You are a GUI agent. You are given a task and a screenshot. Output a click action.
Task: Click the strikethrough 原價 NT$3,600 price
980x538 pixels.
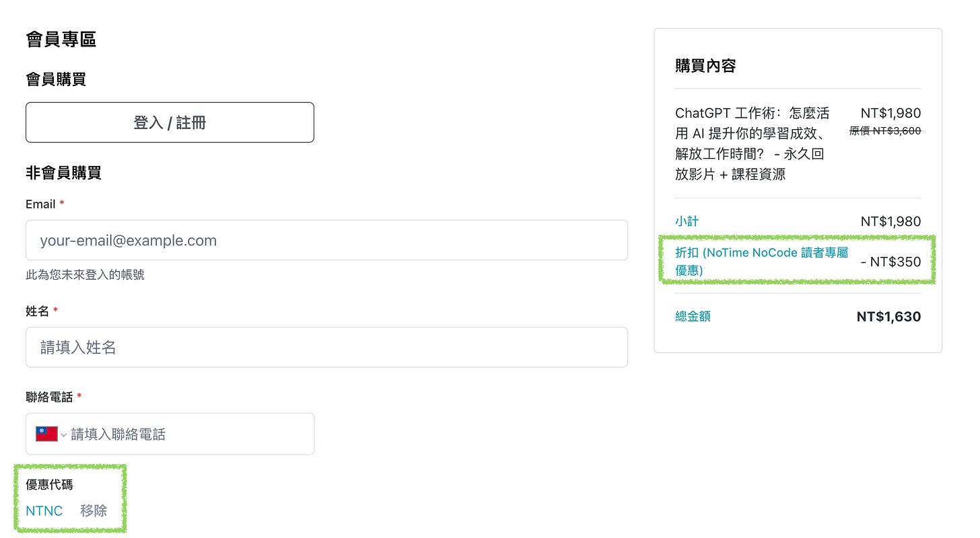(884, 130)
